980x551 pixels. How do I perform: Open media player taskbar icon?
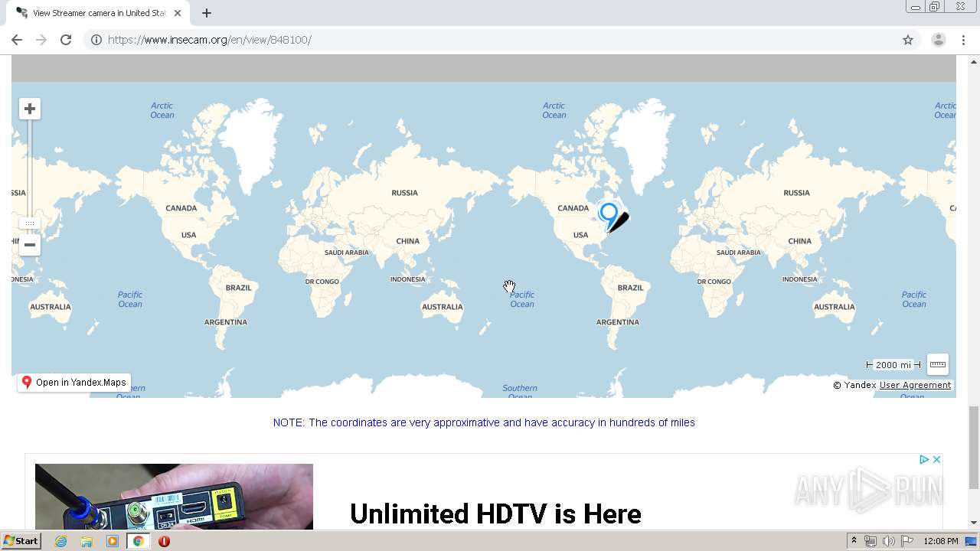(113, 541)
